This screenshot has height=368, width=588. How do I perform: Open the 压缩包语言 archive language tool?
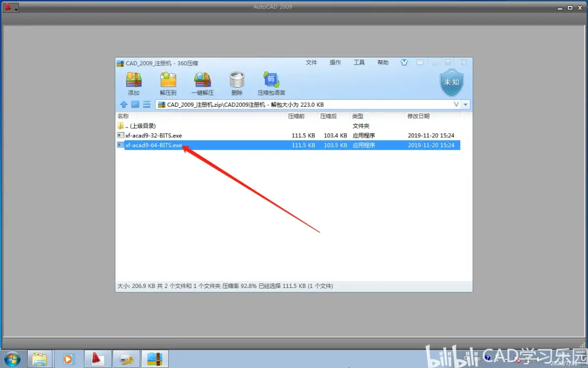[271, 83]
